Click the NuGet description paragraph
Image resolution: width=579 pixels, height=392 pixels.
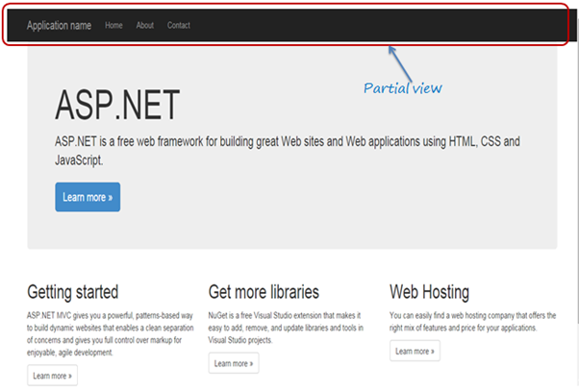[289, 328]
